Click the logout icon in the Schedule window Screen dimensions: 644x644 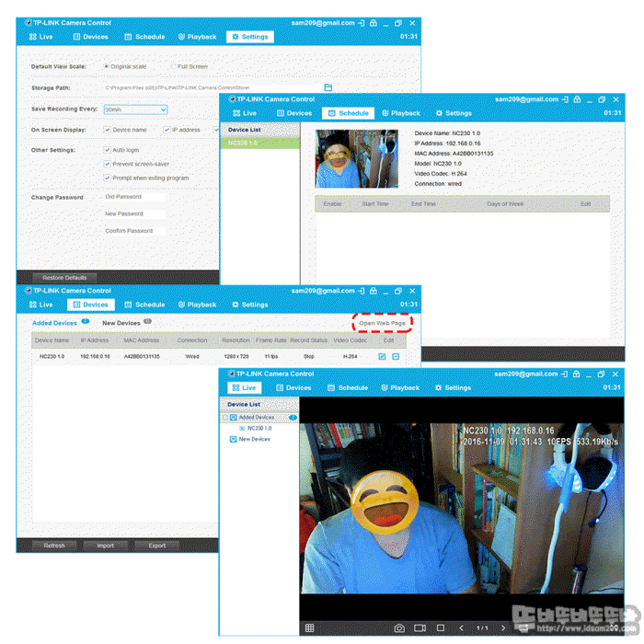[x=565, y=99]
